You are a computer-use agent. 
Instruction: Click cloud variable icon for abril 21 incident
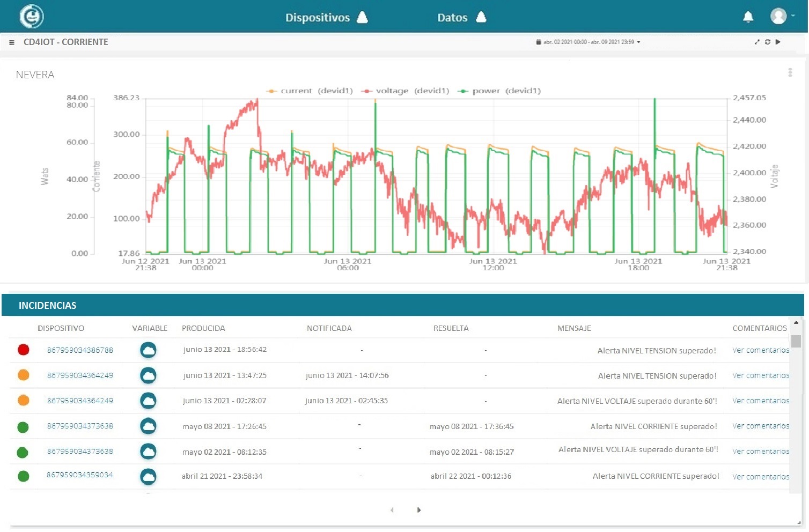pos(148,476)
